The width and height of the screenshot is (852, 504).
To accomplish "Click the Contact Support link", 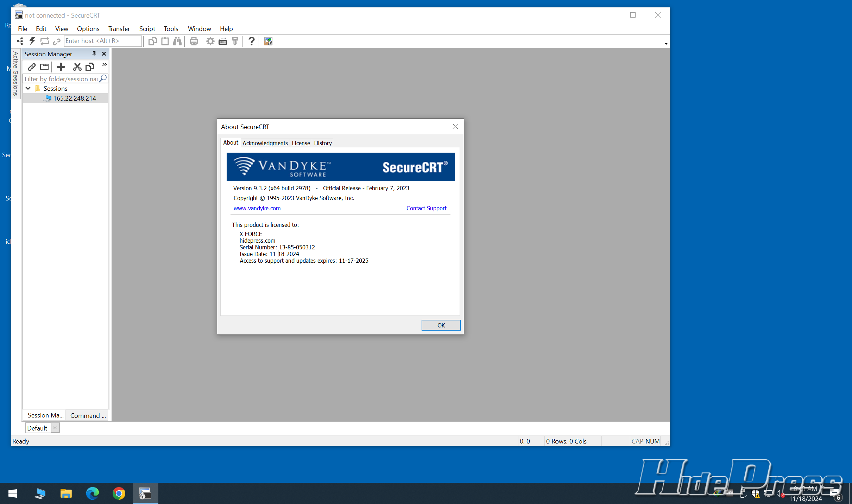I will coord(426,208).
